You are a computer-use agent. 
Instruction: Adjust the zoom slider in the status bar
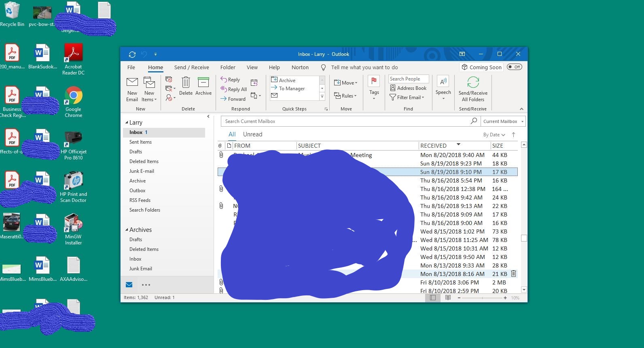coord(482,298)
